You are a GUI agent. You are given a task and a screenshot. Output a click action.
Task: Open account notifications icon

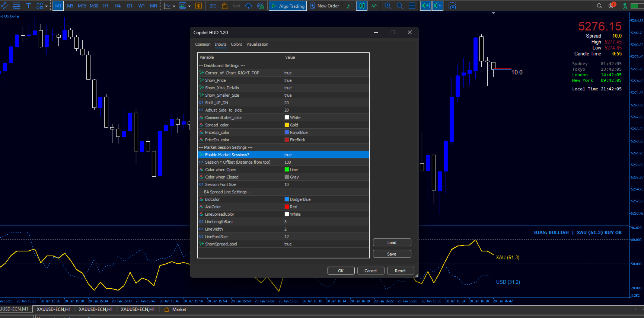click(x=612, y=6)
